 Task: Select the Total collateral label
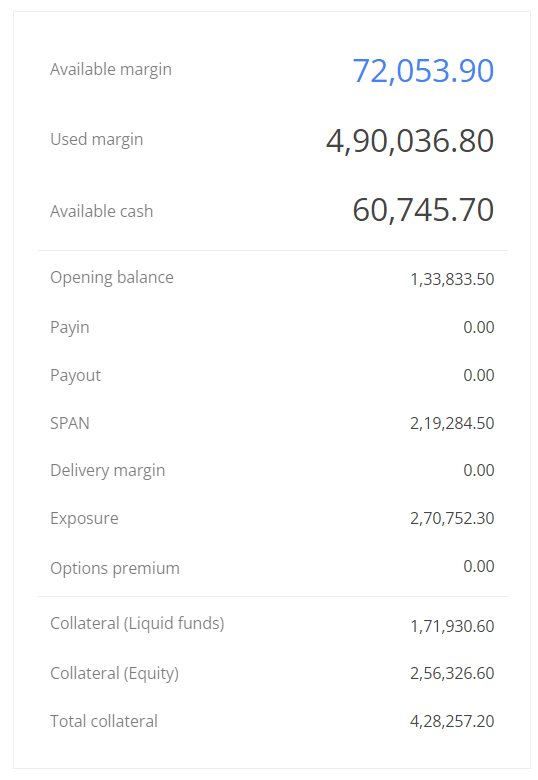pyautogui.click(x=104, y=721)
